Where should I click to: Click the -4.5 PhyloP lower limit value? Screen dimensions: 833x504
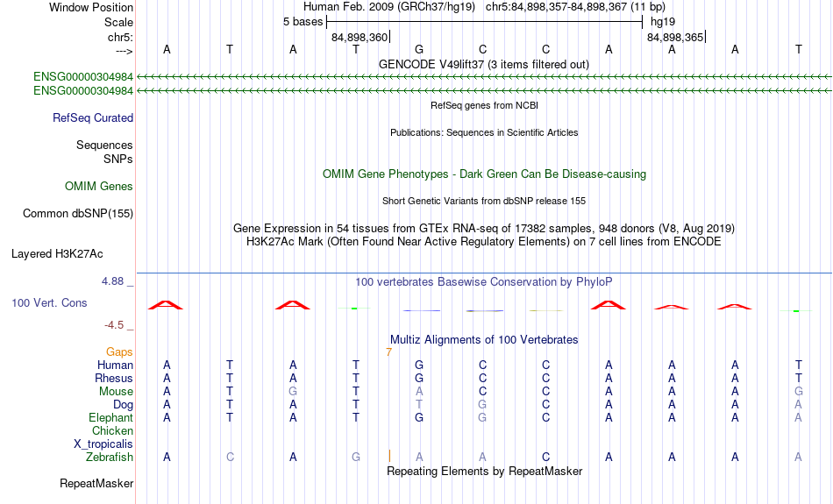click(114, 325)
